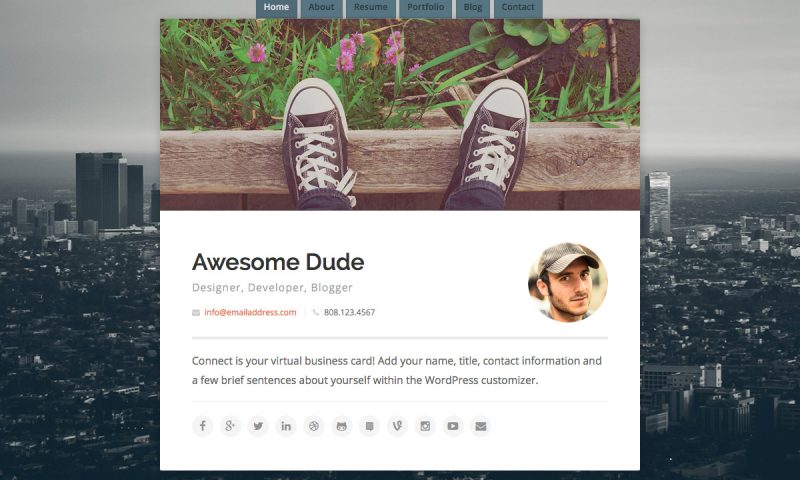Click the chat bubble social icon
Screen dimensions: 800x480
tap(369, 426)
